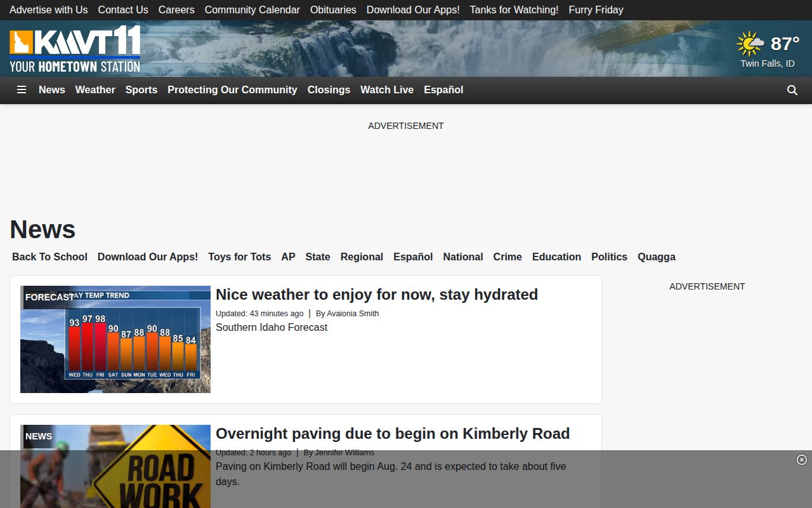Open the hamburger navigation menu

click(22, 90)
